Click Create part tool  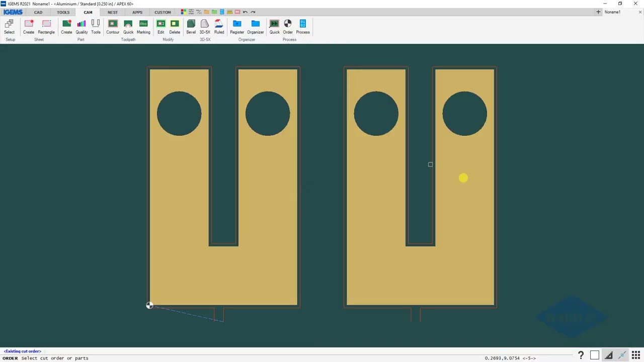[x=66, y=27]
